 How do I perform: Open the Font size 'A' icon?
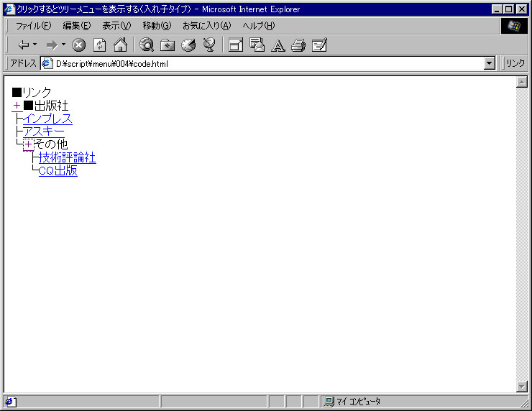pos(278,45)
